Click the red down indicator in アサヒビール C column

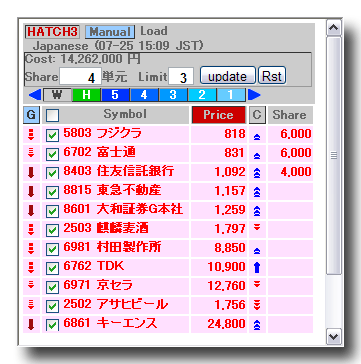coord(257,305)
